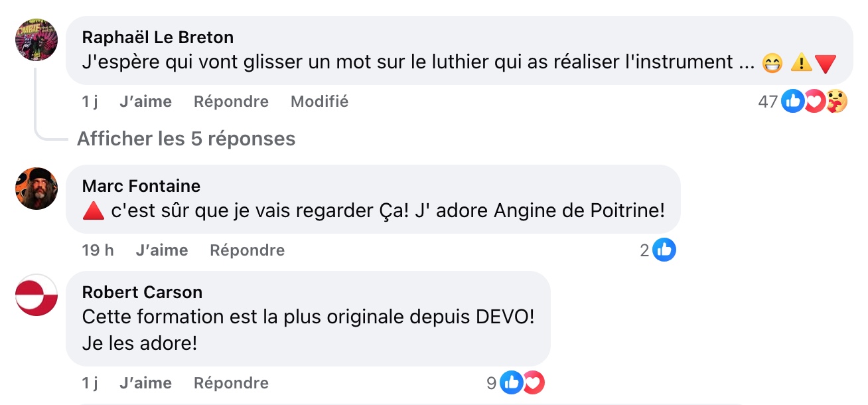This screenshot has height=405, width=868.
Task: Like Robert Carson's comment with J'aime
Action: [x=146, y=383]
